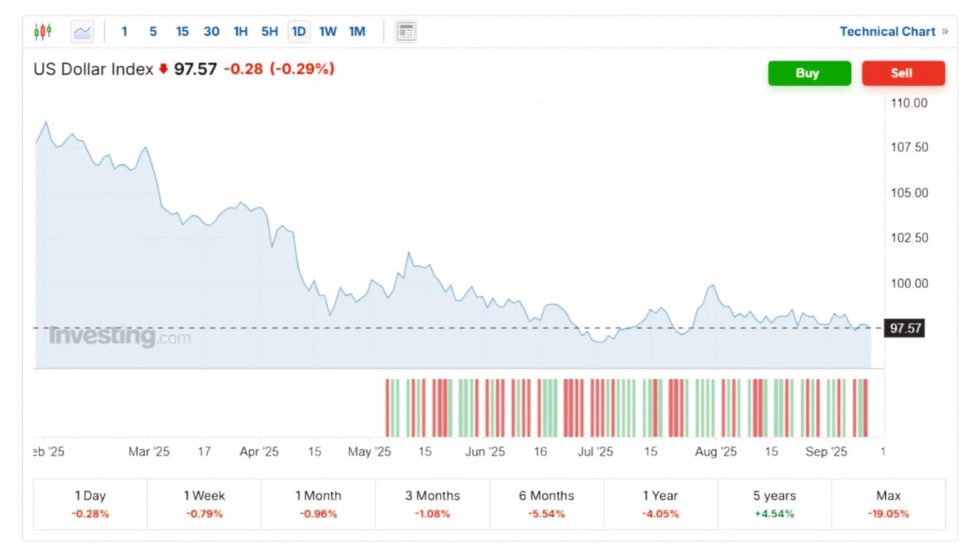Select the 1M monthly interval

click(357, 32)
